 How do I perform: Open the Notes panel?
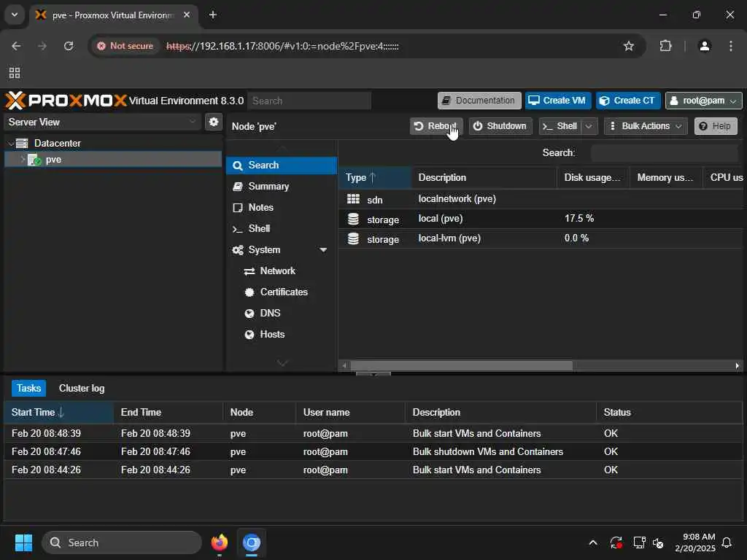[x=282, y=208]
